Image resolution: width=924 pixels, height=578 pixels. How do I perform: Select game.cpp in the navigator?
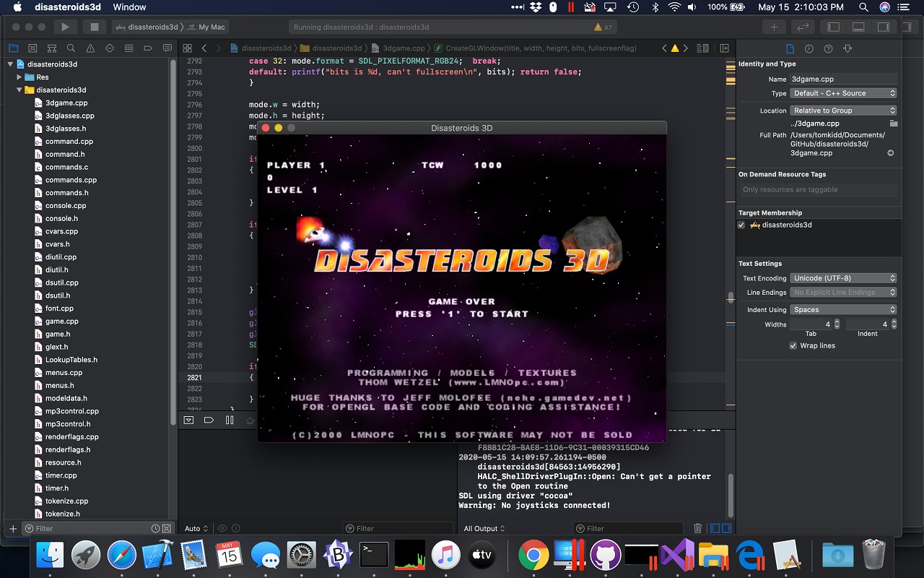point(61,322)
